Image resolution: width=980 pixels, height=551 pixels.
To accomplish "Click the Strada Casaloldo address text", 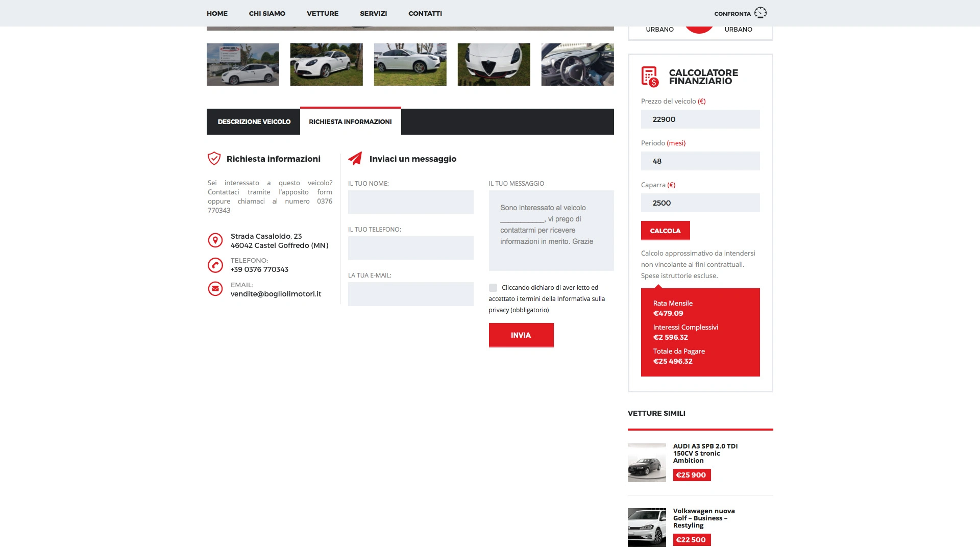I will pyautogui.click(x=279, y=241).
